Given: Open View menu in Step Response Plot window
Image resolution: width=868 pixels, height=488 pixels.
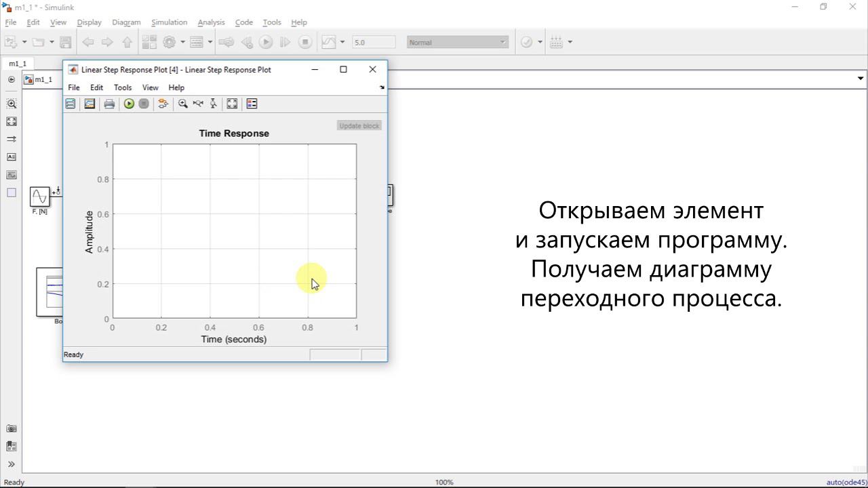Looking at the screenshot, I should (150, 87).
